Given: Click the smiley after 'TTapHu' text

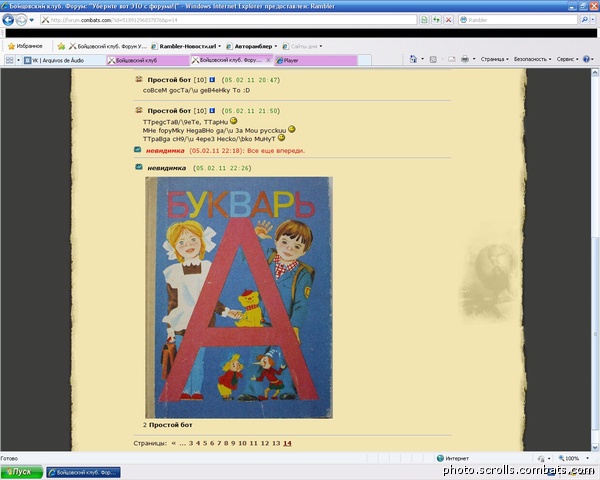Looking at the screenshot, I should tap(233, 121).
